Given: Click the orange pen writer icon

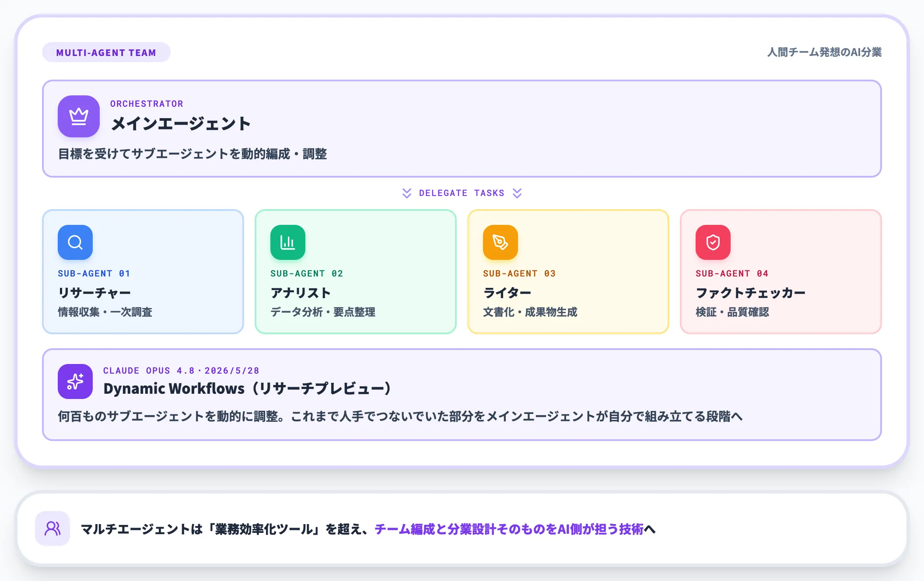Looking at the screenshot, I should 500,242.
